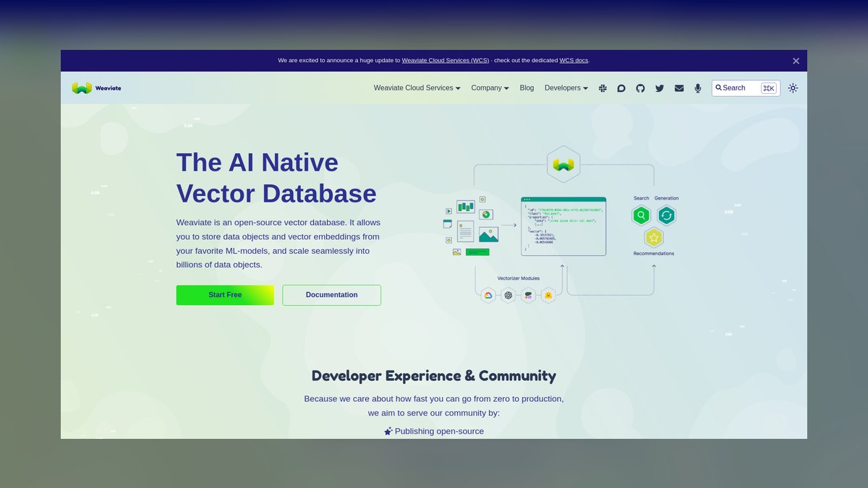
Task: Click 'The AI Native Vector Database' heading
Action: click(x=276, y=178)
